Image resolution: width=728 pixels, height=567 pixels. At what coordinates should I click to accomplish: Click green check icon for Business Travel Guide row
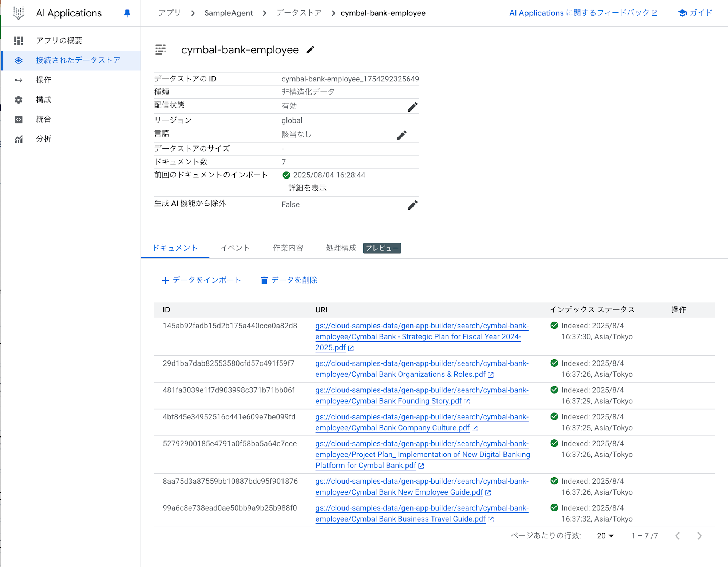[x=554, y=508]
